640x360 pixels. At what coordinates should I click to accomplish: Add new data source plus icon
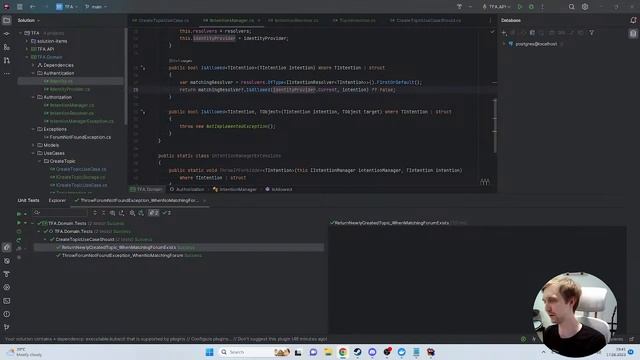point(504,33)
